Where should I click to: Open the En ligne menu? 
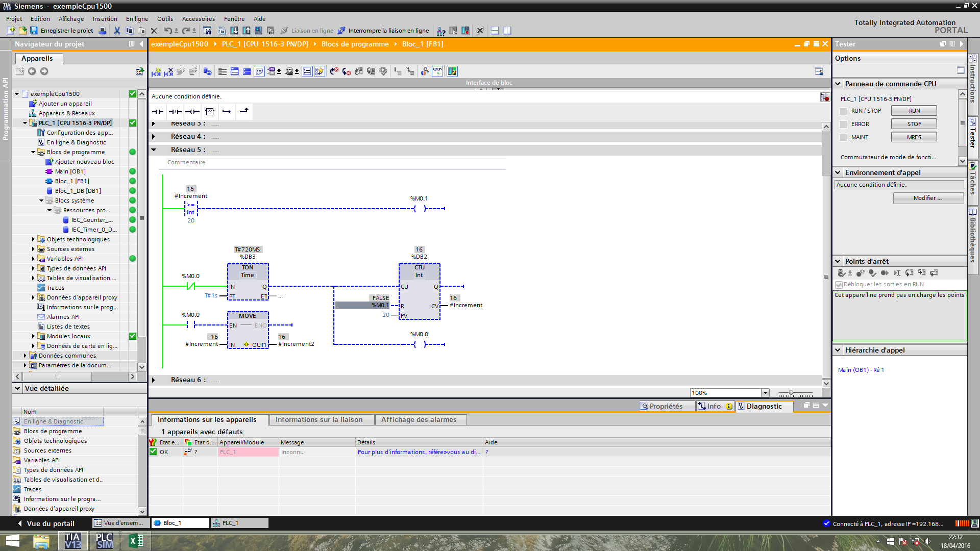click(137, 19)
